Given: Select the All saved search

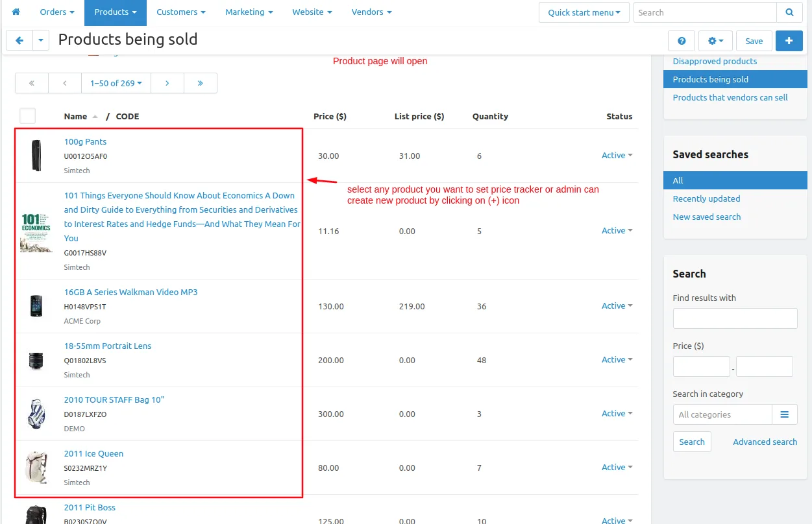Looking at the screenshot, I should click(735, 180).
